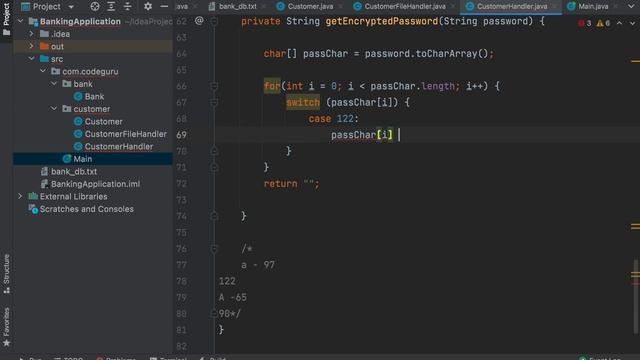The image size is (640, 360).
Task: Close the Customer.java tab
Action: pyautogui.click(x=340, y=7)
